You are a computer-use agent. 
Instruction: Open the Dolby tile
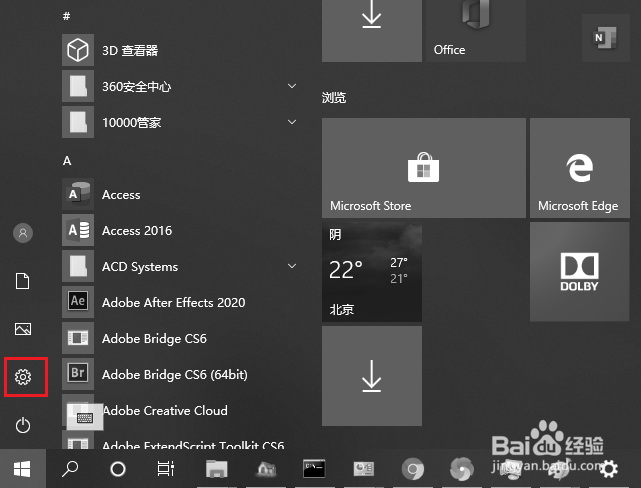pos(580,272)
